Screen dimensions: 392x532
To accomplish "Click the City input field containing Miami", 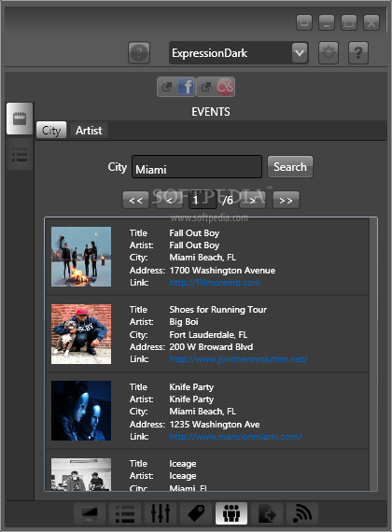I will [197, 167].
